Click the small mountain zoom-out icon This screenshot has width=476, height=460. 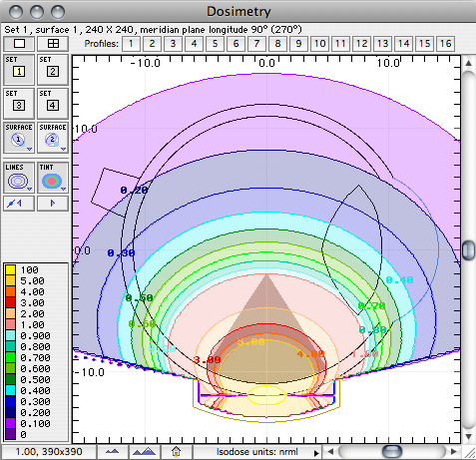(x=112, y=452)
